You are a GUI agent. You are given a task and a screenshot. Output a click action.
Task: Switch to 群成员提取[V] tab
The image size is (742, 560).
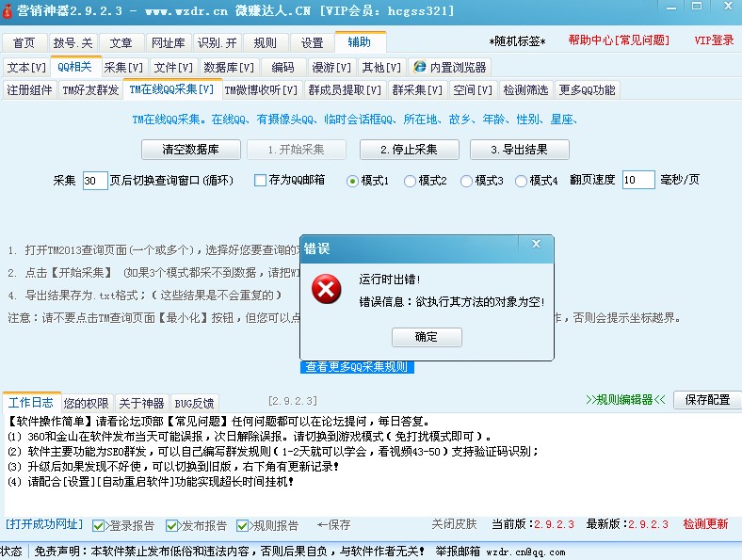coord(345,89)
